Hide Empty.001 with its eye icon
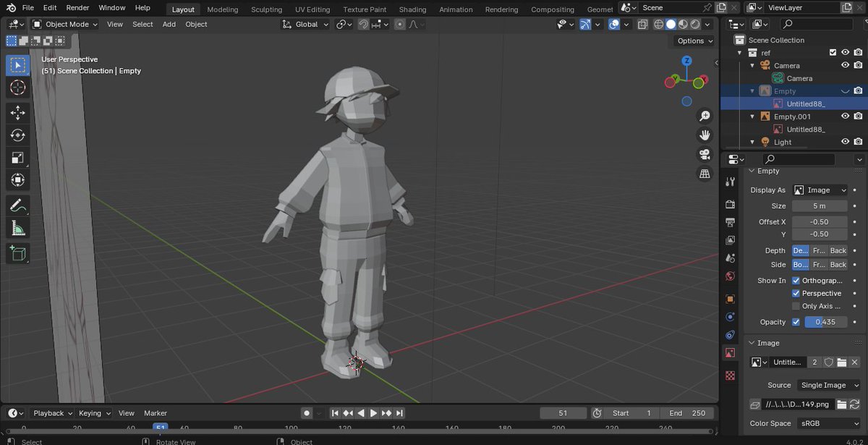Screen dimensions: 868x445 [x=845, y=116]
